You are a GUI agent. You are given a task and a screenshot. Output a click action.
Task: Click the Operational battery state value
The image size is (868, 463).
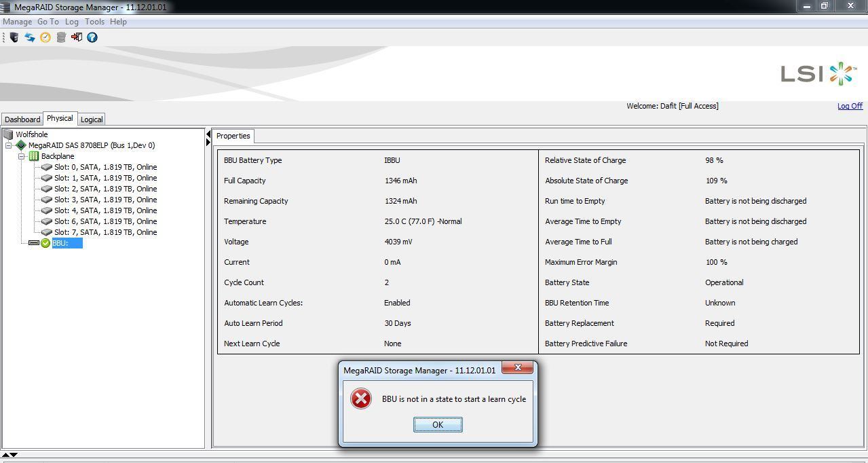(x=724, y=282)
